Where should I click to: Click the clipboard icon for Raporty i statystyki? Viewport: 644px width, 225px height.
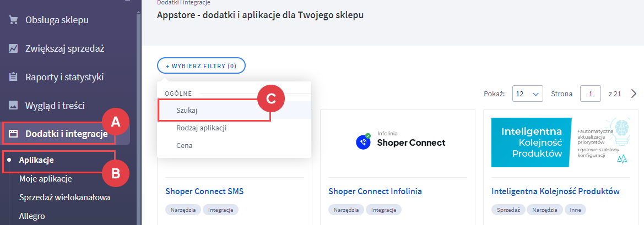click(13, 77)
